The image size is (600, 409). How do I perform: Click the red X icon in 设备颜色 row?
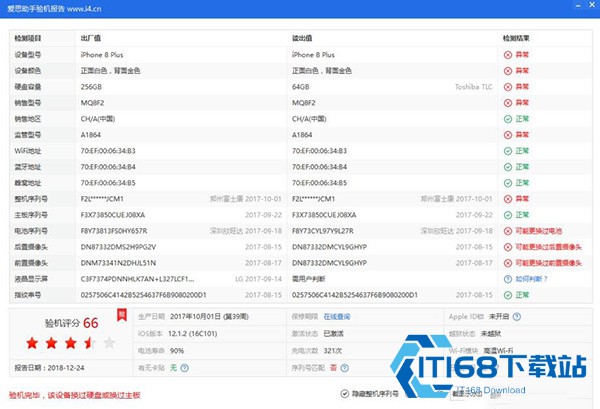508,71
